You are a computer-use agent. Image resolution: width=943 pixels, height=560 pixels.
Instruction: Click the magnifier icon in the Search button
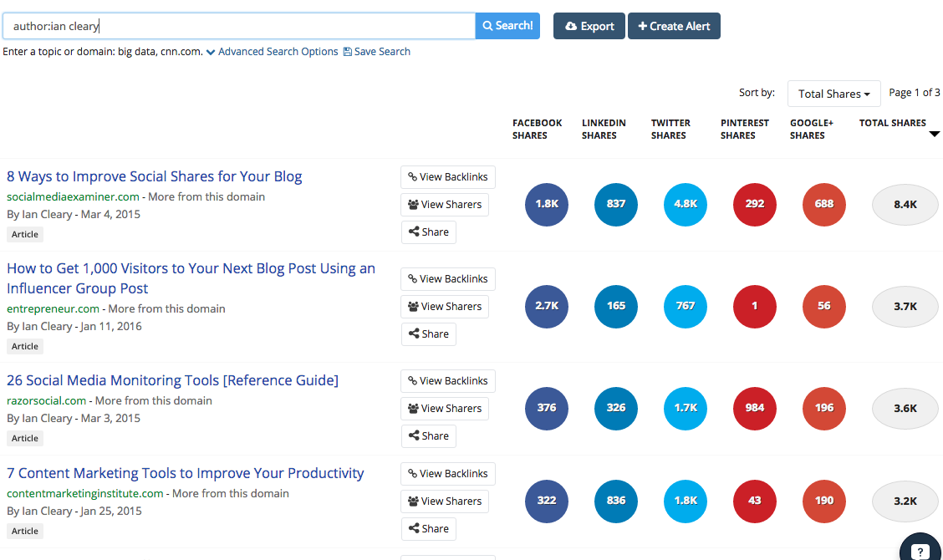pyautogui.click(x=488, y=26)
